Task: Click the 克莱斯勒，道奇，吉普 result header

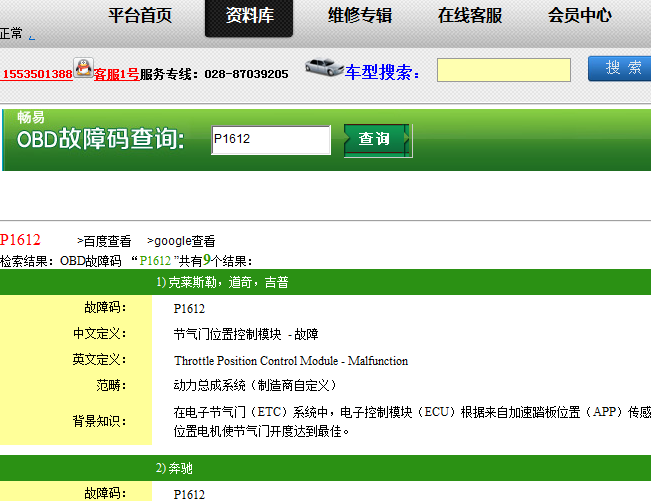Action: [222, 283]
